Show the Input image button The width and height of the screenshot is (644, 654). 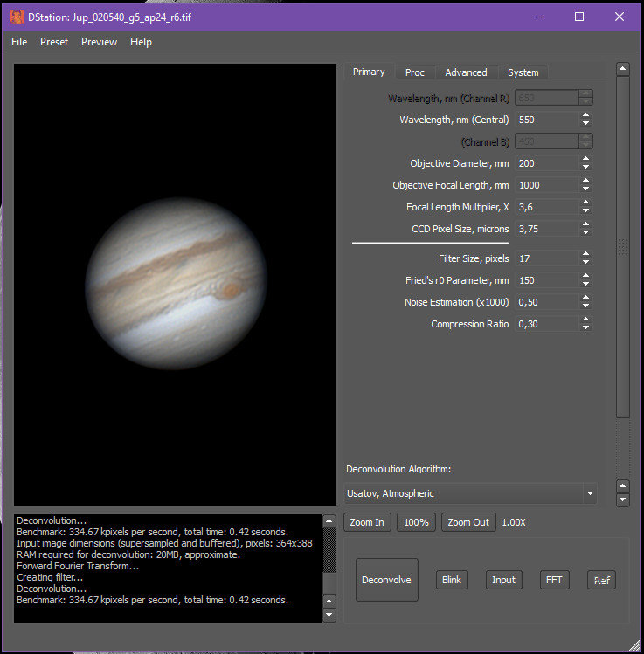[x=504, y=580]
